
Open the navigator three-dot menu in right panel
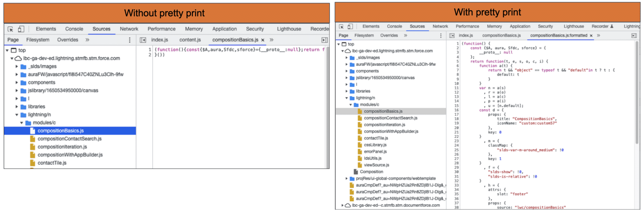click(x=441, y=36)
